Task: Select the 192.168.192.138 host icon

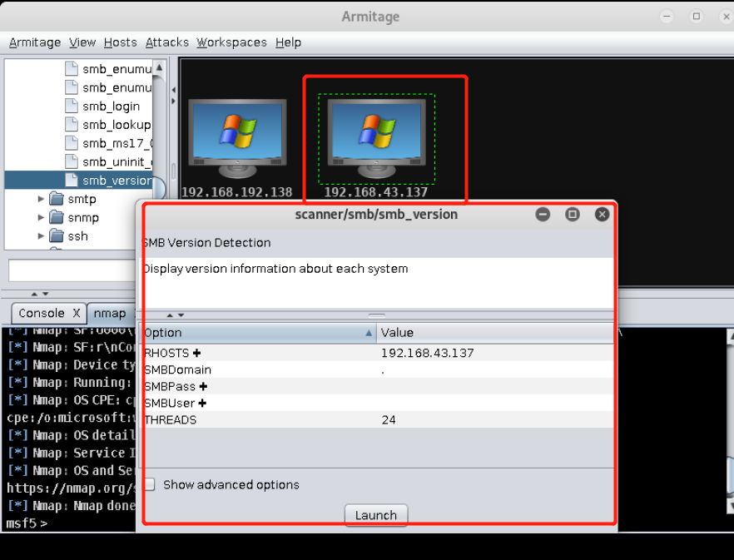Action: tap(237, 139)
